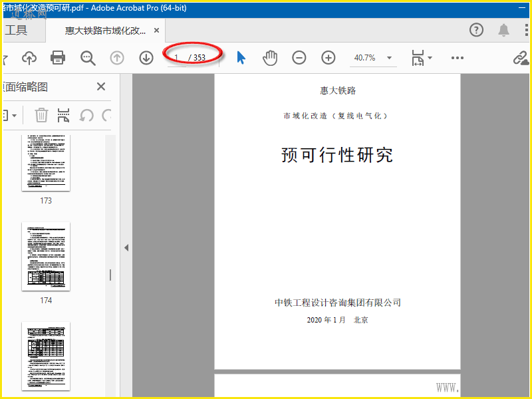Zoom in with the plus button
Screen dimensions: 532x399
coord(328,58)
